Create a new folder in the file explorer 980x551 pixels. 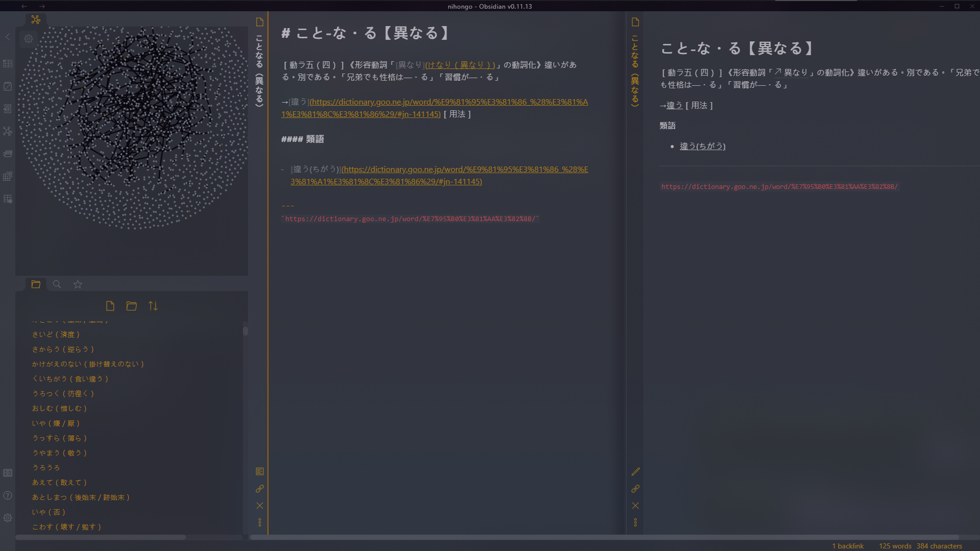pos(132,306)
